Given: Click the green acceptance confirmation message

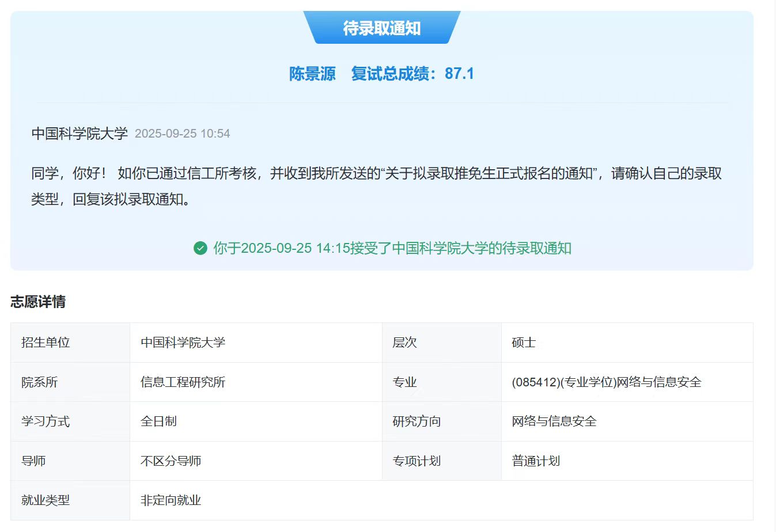Looking at the screenshot, I should click(x=392, y=248).
